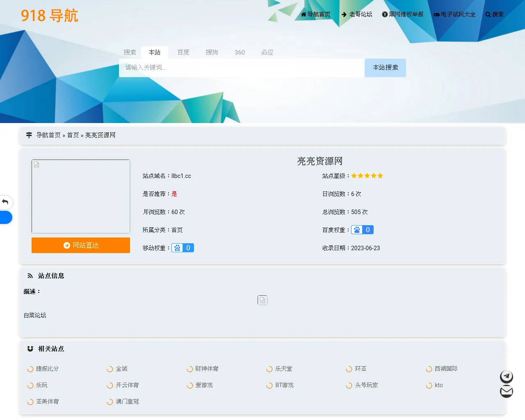Click the five-star site rating

(367, 176)
